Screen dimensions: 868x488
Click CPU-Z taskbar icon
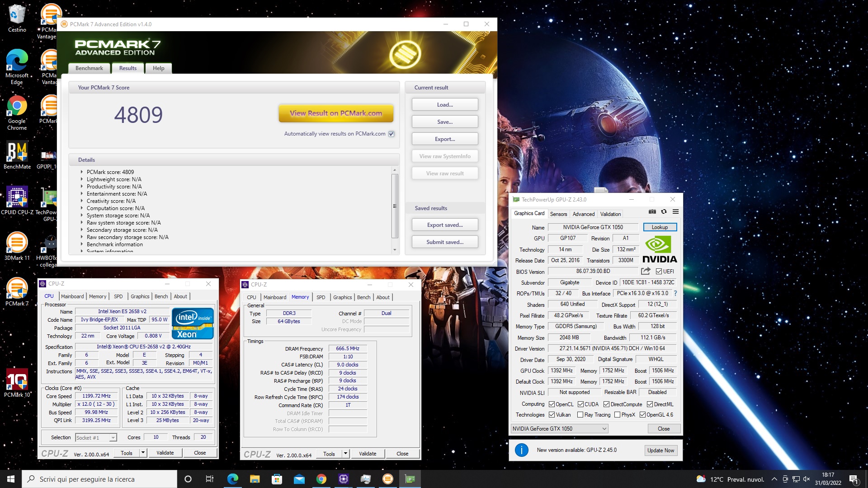pyautogui.click(x=343, y=479)
